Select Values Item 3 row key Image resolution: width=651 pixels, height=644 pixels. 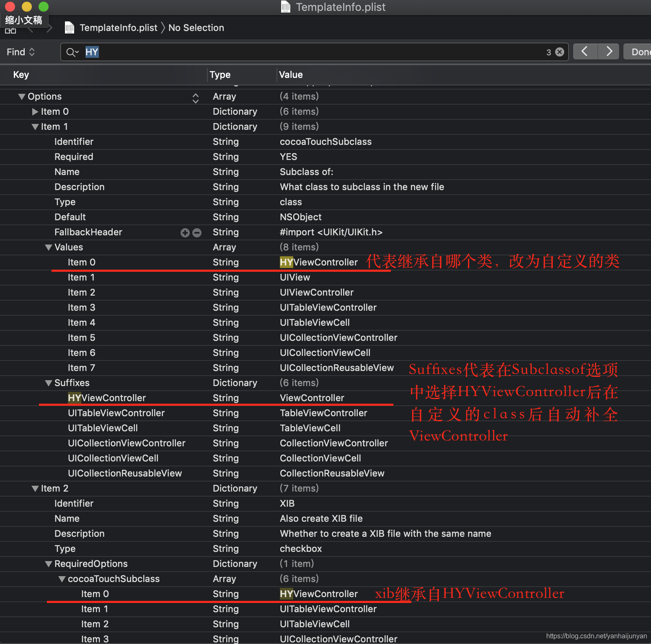tap(81, 308)
